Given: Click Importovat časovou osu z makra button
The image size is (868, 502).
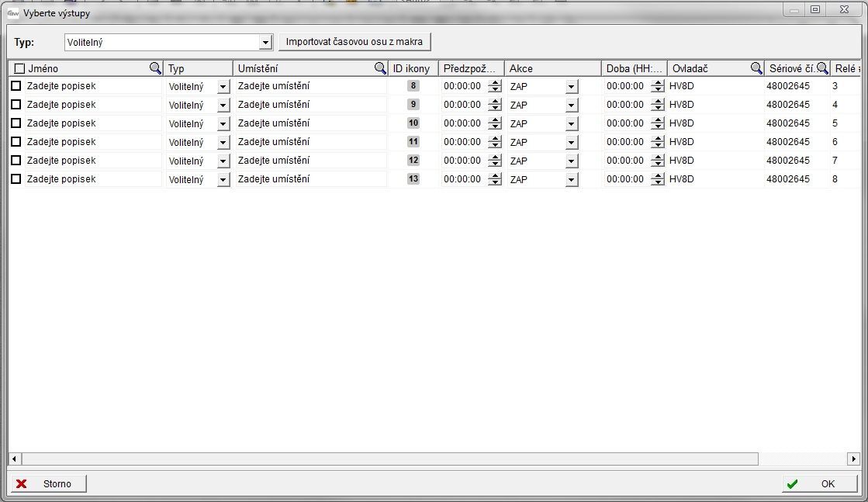Looking at the screenshot, I should (354, 41).
